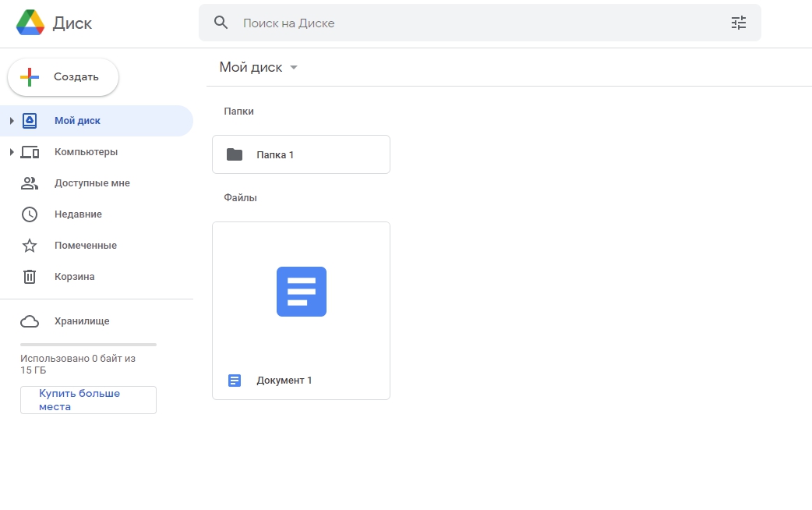This screenshot has height=510, width=812.
Task: Click the Google Drive logo
Action: (30, 23)
